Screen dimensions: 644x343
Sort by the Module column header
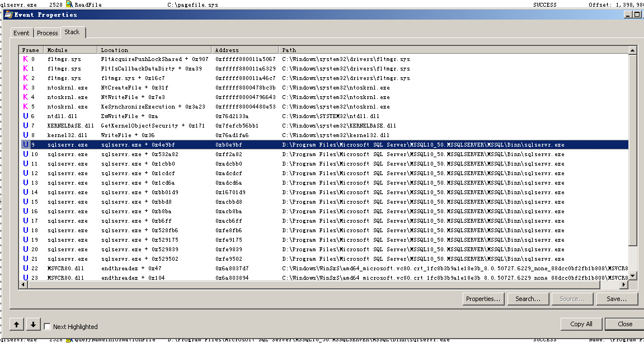pyautogui.click(x=70, y=50)
